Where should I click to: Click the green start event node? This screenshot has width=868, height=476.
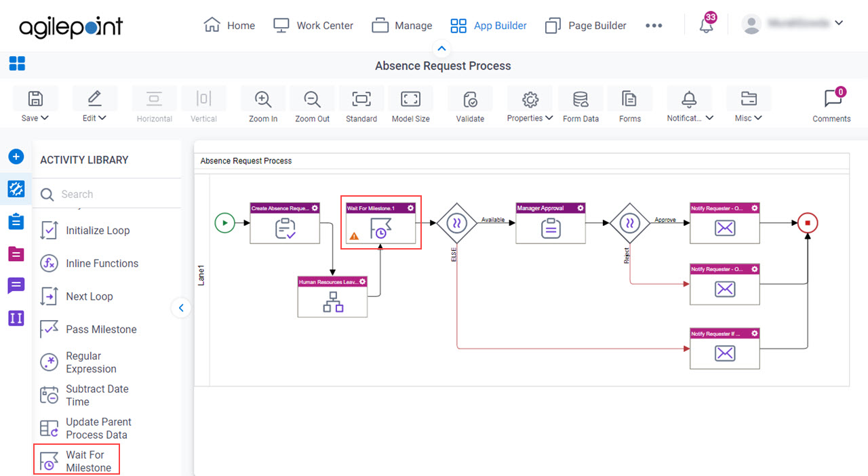tap(224, 222)
